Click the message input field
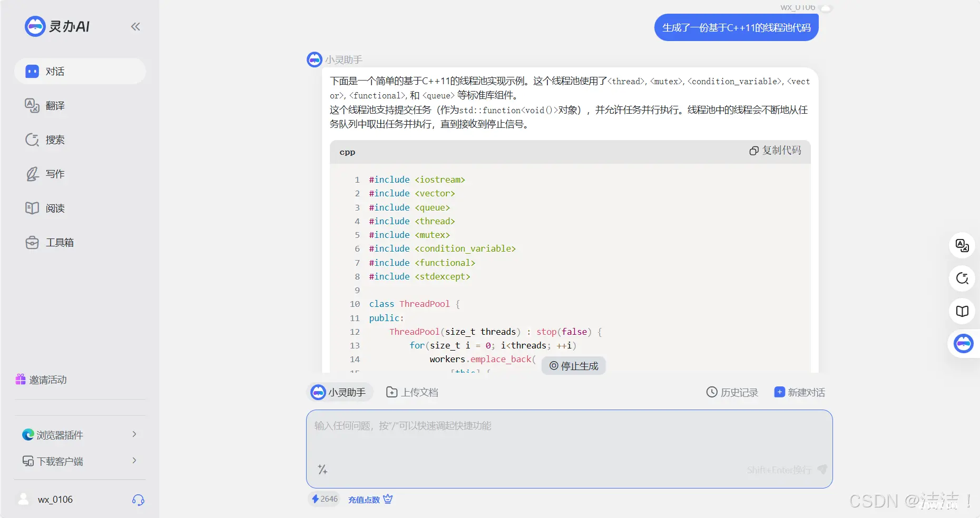Viewport: 980px width, 518px height. point(569,449)
